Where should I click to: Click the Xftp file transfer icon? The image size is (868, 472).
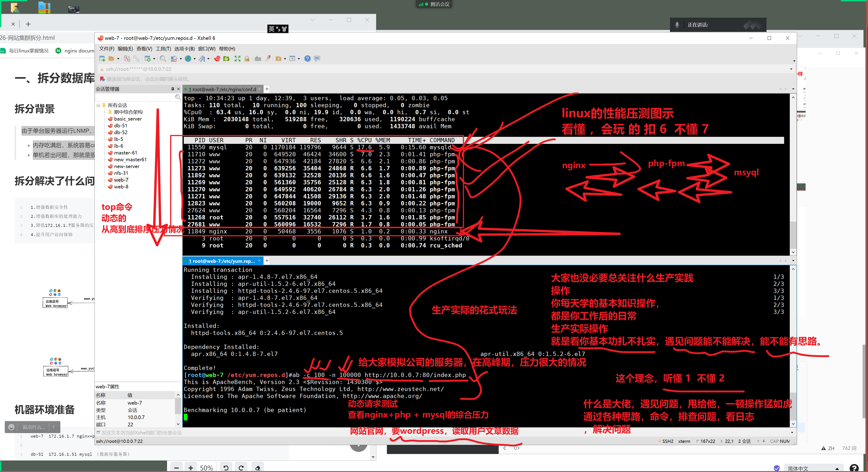tap(226, 59)
